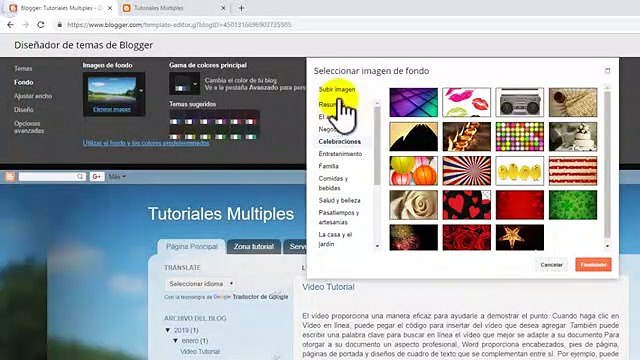640x360 pixels.
Task: Pick the gold star background
Action: click(x=520, y=237)
